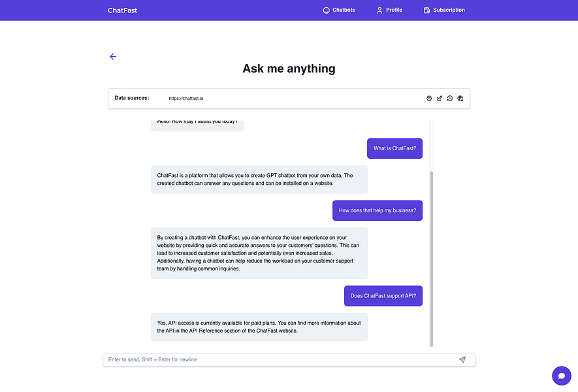Select the 'Does ChatFast support API?' bubble
578x392 pixels.
tap(383, 295)
